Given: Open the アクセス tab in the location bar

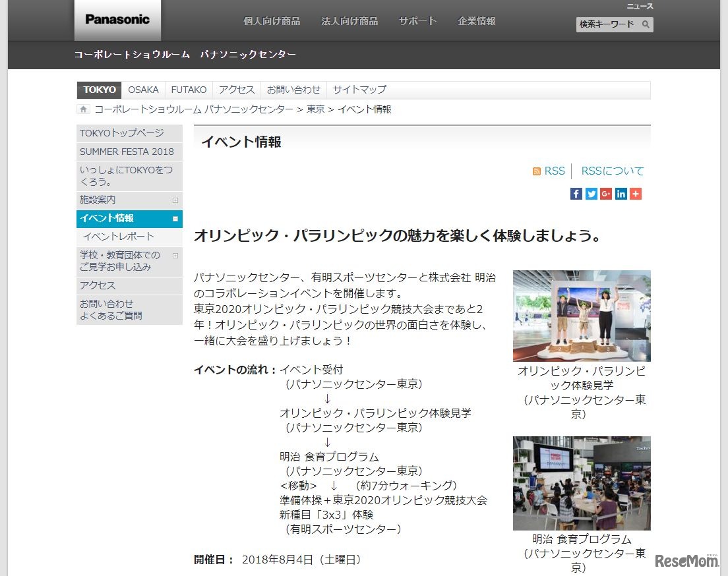Looking at the screenshot, I should click(x=237, y=90).
